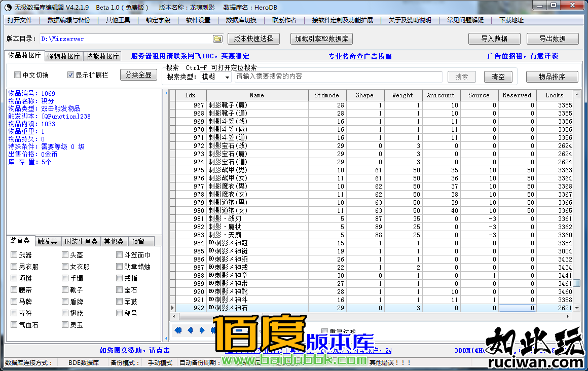Open the folder browser beside 版本目录 path
This screenshot has height=371, width=588.
[x=218, y=39]
